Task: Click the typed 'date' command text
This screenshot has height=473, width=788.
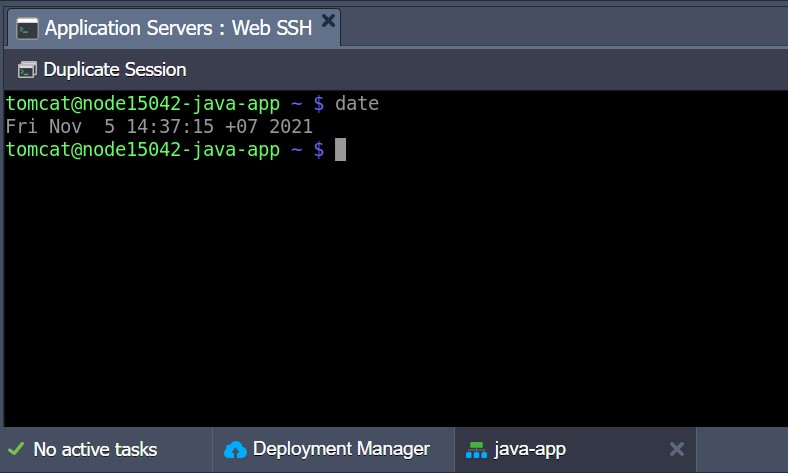Action: [357, 104]
